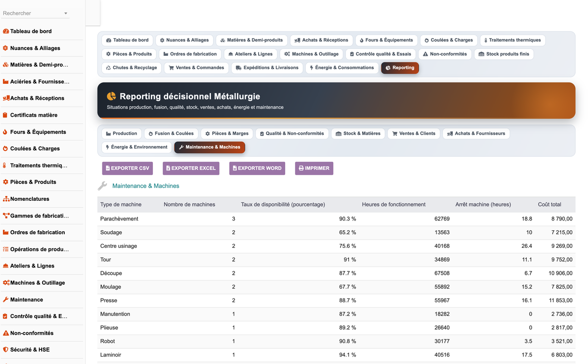Select the active Reporting tab

click(400, 68)
